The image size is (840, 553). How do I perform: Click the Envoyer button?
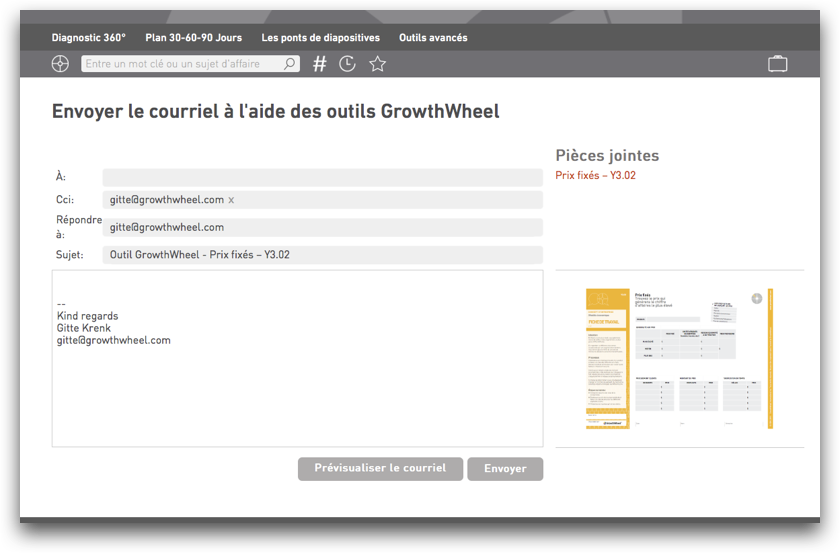point(505,469)
